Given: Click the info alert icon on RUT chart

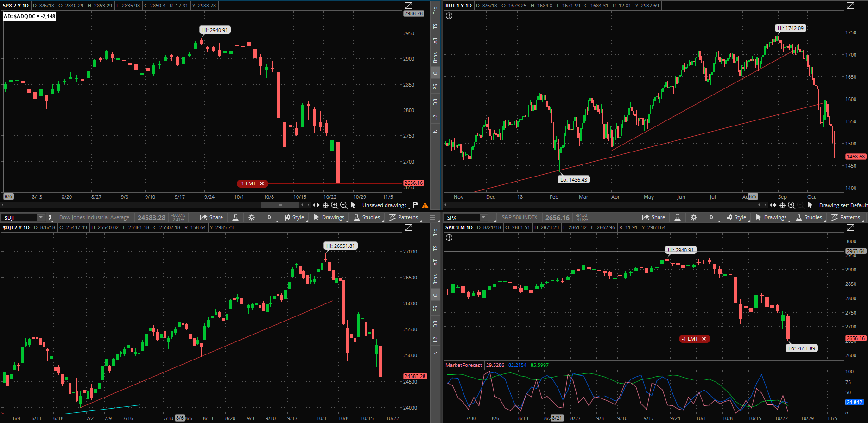Looking at the screenshot, I should pos(449,16).
